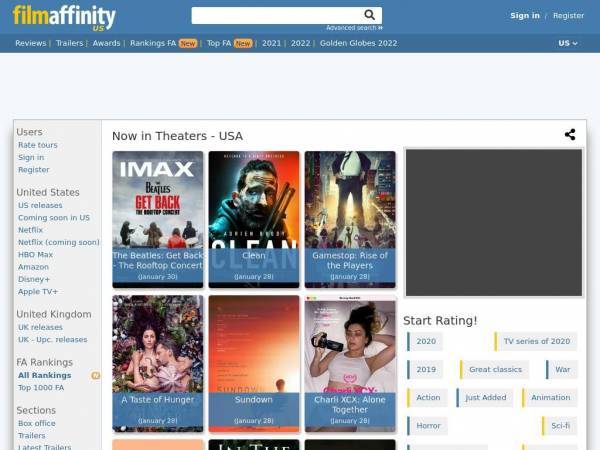Open Rankings FA in navigation bar
Screen dimensions: 600x450
[x=153, y=43]
